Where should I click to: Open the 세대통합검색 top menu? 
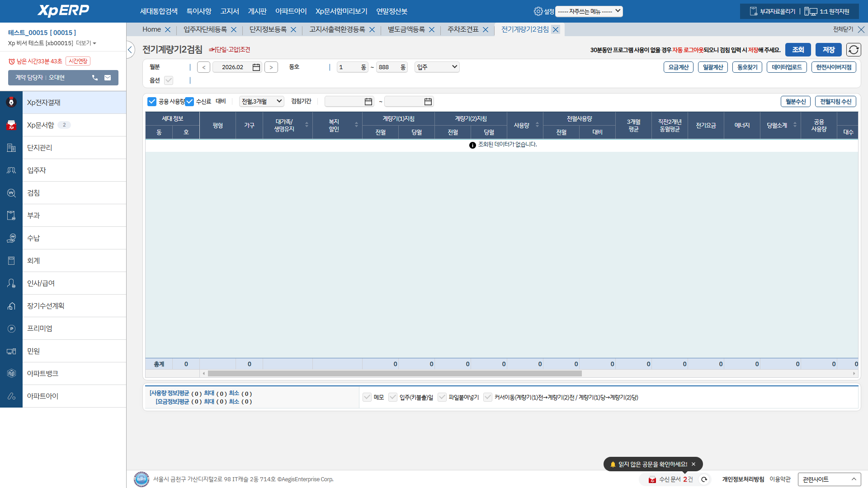pos(159,11)
